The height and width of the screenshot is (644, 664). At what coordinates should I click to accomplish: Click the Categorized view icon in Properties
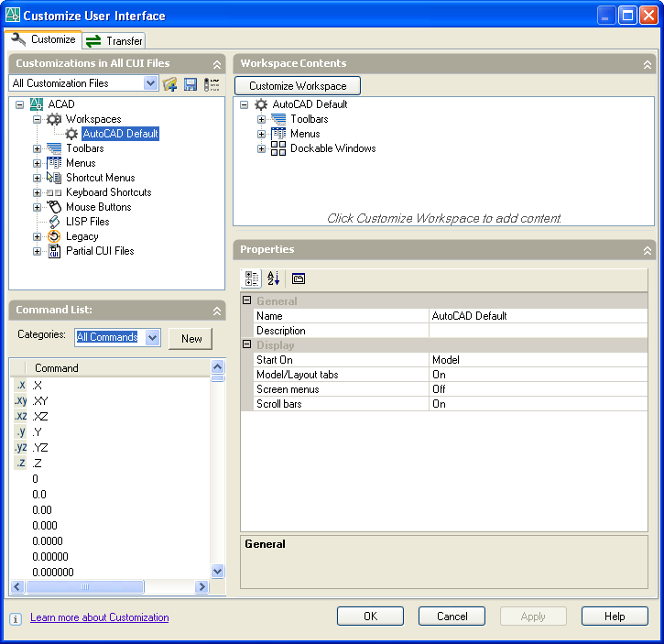(252, 278)
